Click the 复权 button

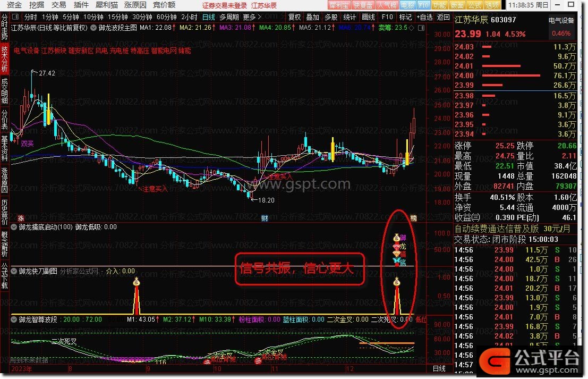click(x=295, y=17)
